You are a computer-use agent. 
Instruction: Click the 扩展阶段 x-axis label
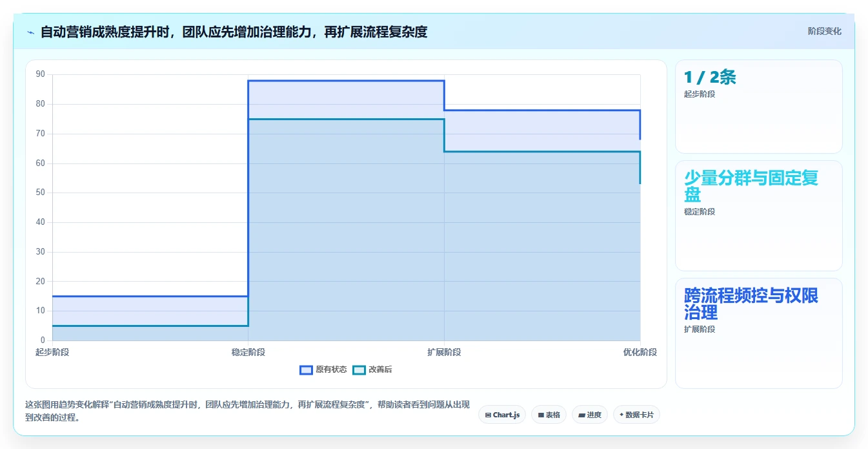(x=444, y=352)
